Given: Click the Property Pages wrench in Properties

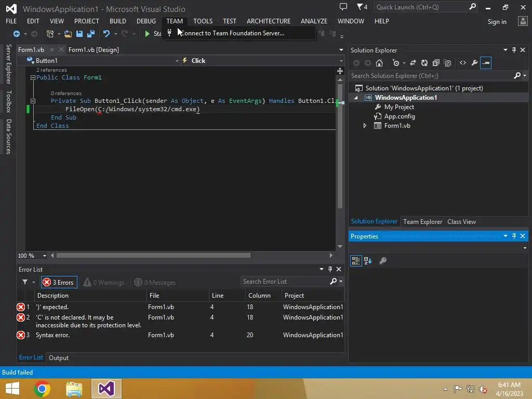Looking at the screenshot, I should click(x=383, y=261).
